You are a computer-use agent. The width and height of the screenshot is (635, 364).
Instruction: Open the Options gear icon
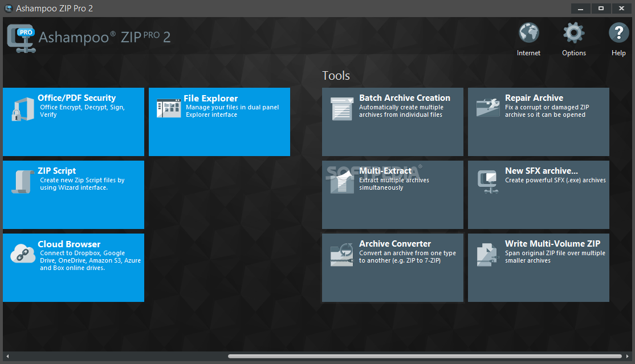pyautogui.click(x=574, y=33)
